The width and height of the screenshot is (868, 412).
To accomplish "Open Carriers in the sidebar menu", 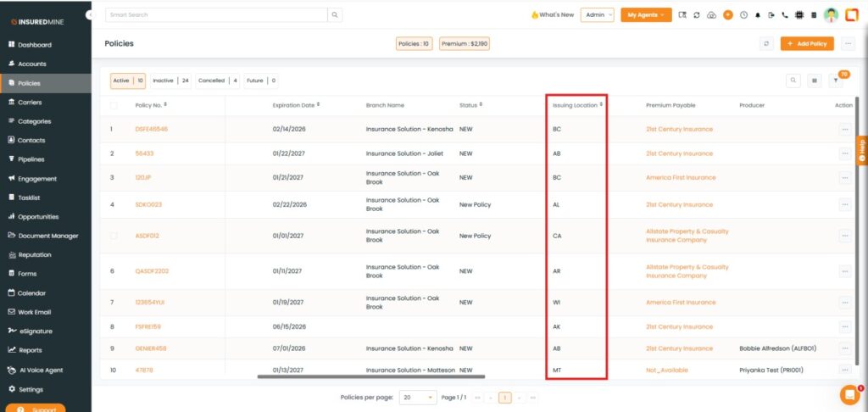I will 30,102.
